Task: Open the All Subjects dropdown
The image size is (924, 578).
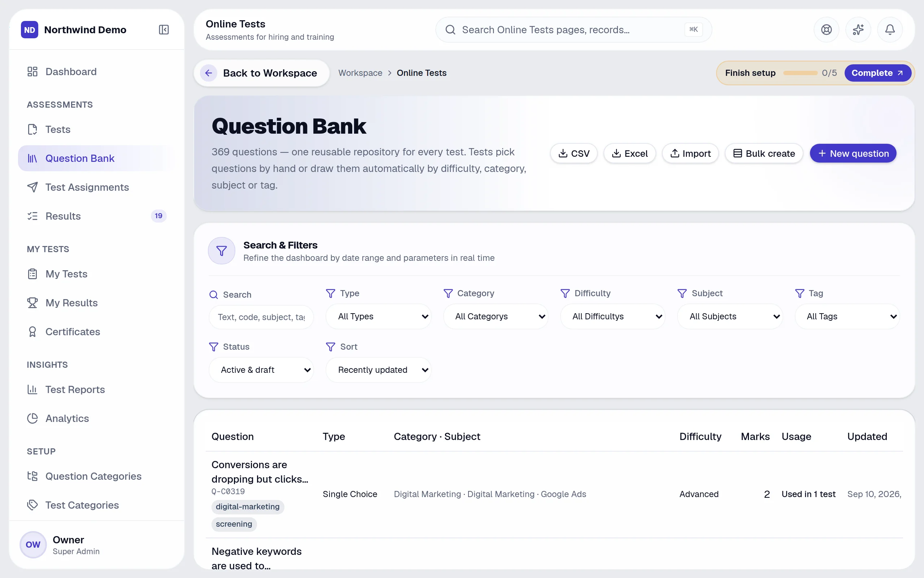Action: pos(730,316)
